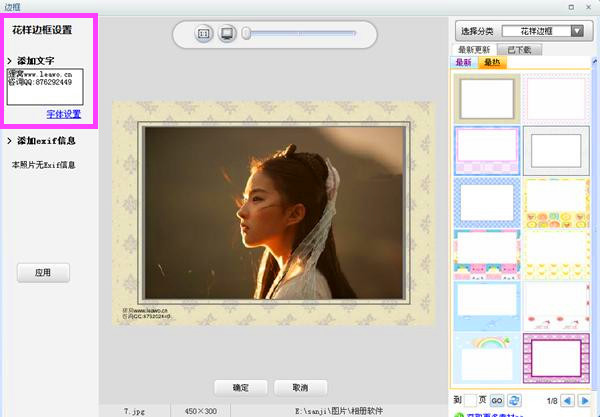Select the light blue sky frame thumbnail
This screenshot has height=417, width=600.
coord(487,306)
